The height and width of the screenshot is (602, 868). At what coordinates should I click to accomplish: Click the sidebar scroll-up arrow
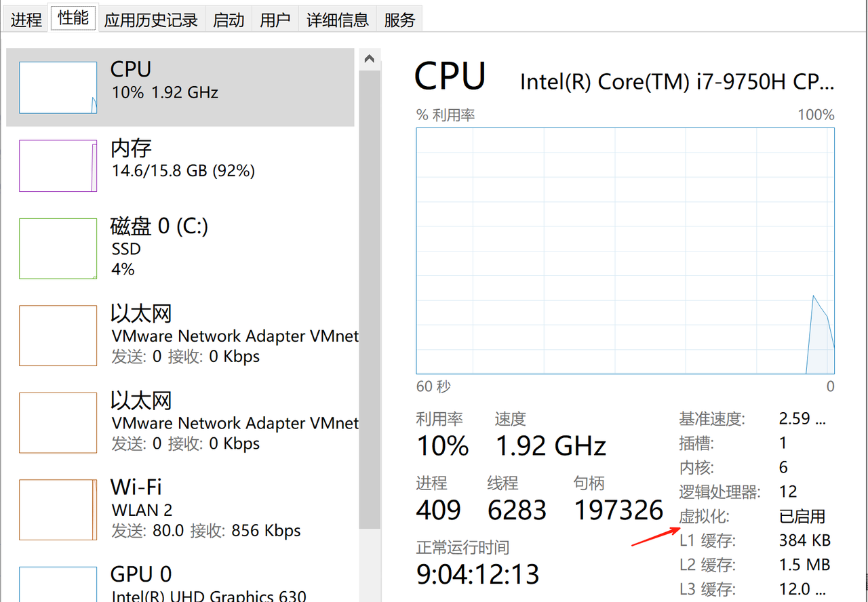pyautogui.click(x=370, y=59)
